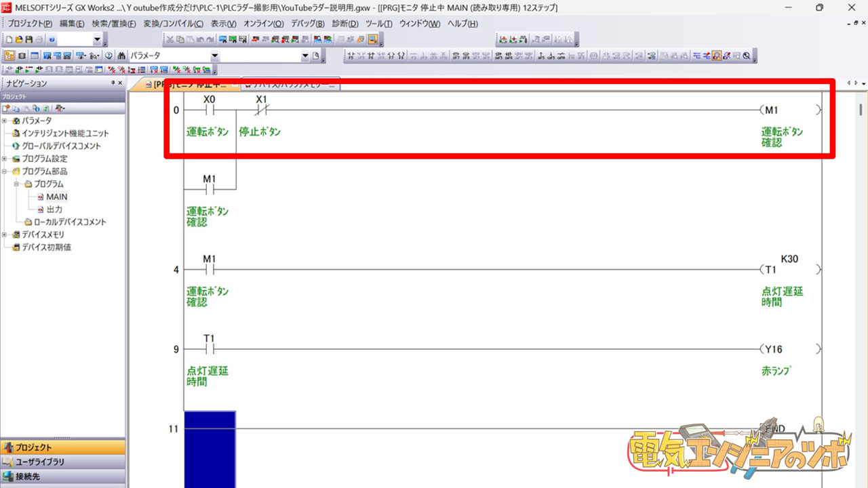
Task: Open the オンライン(O) menu
Action: tap(263, 24)
